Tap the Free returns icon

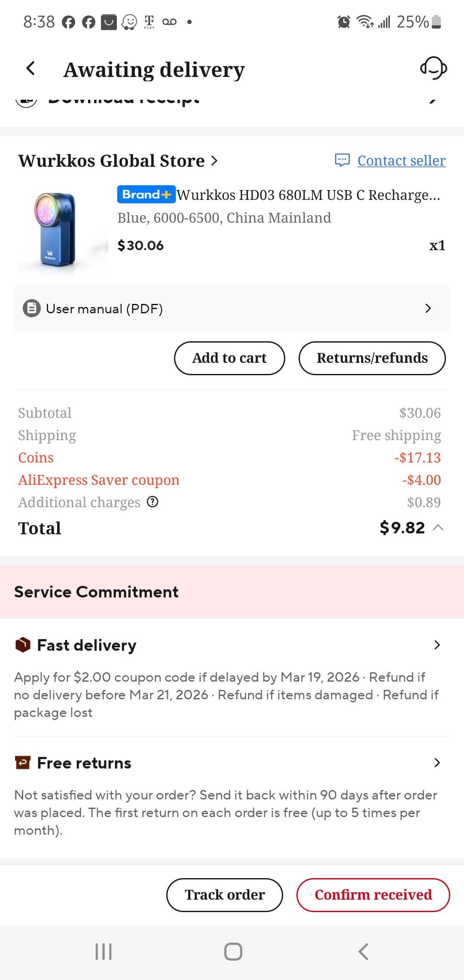click(23, 763)
